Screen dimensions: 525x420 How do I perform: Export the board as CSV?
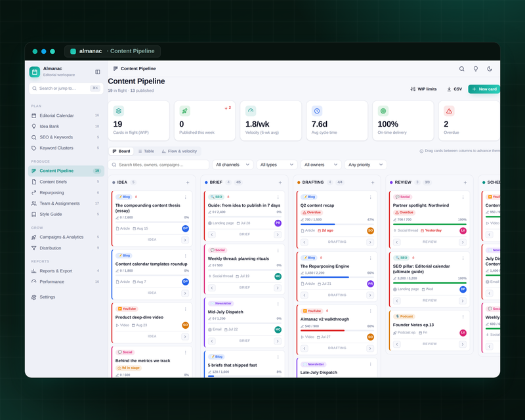point(454,89)
